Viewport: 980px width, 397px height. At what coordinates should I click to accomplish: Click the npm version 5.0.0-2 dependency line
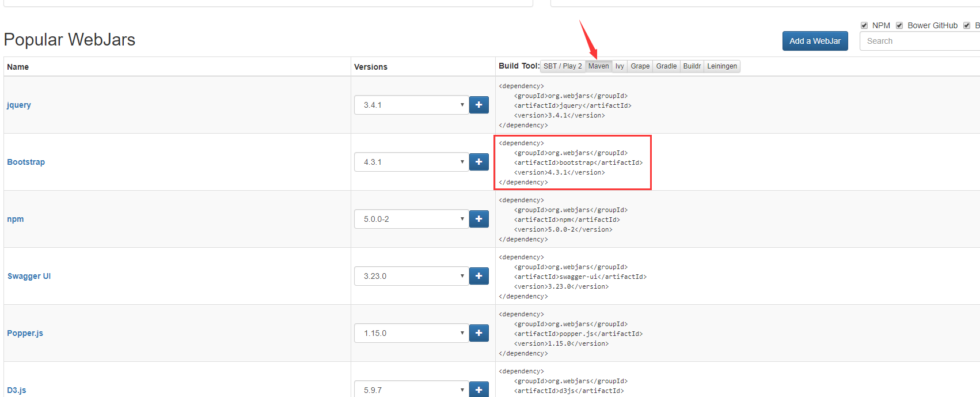[563, 229]
